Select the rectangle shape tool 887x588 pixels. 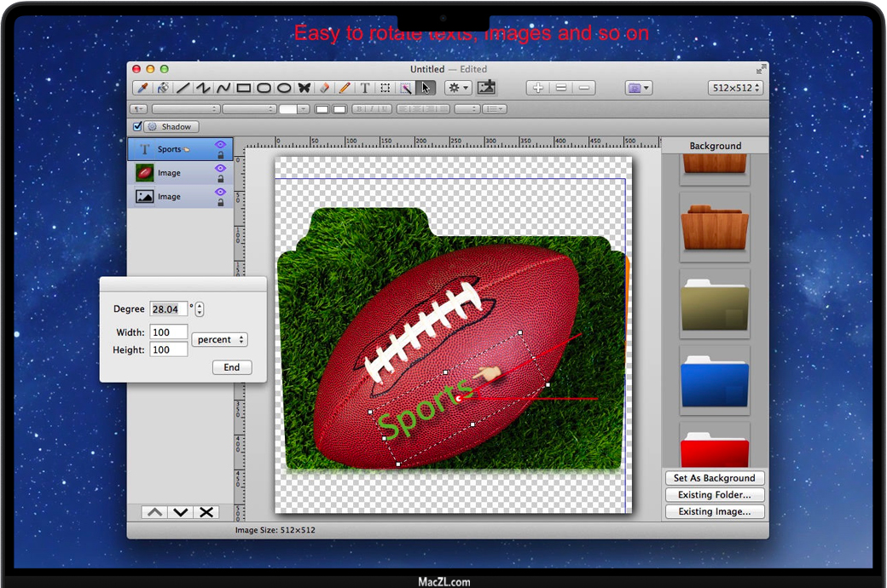244,88
